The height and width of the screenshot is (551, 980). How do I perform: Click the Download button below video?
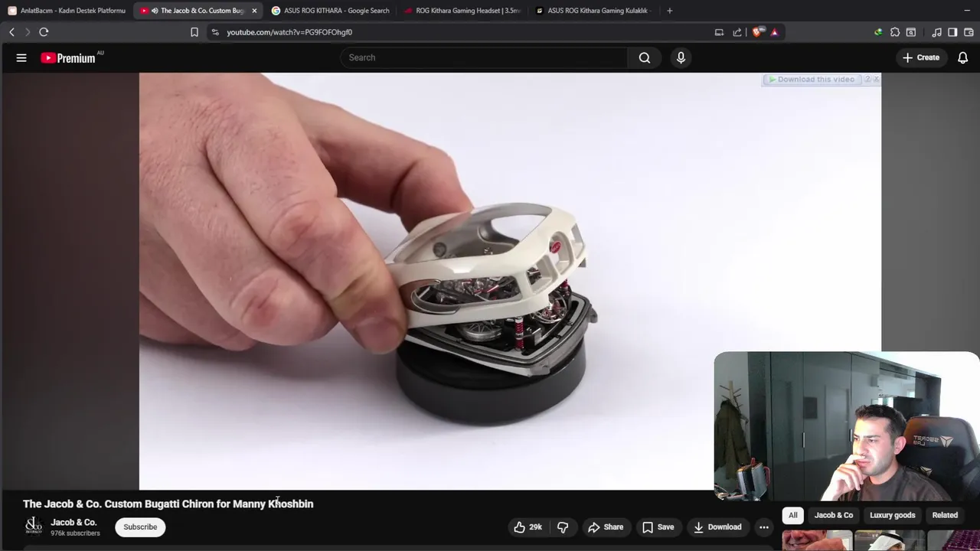pyautogui.click(x=717, y=527)
